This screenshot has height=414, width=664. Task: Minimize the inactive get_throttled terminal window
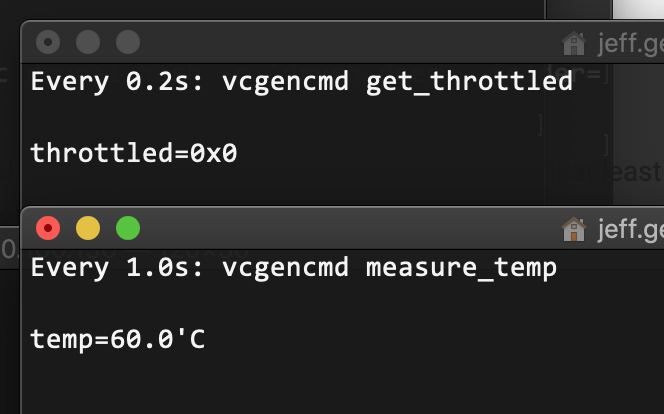point(88,42)
